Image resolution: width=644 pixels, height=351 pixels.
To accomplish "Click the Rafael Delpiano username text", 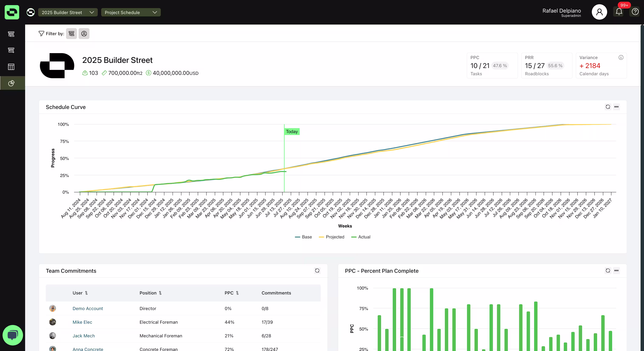I will tap(562, 10).
